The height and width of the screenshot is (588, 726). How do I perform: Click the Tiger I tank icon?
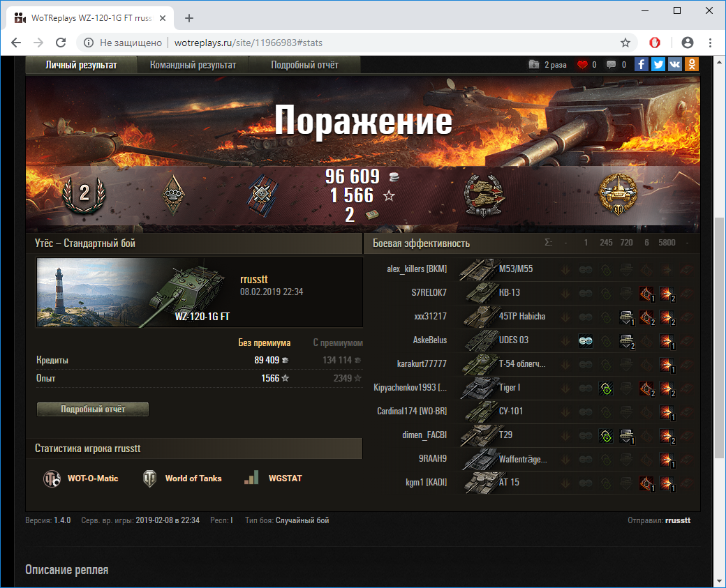coord(479,388)
